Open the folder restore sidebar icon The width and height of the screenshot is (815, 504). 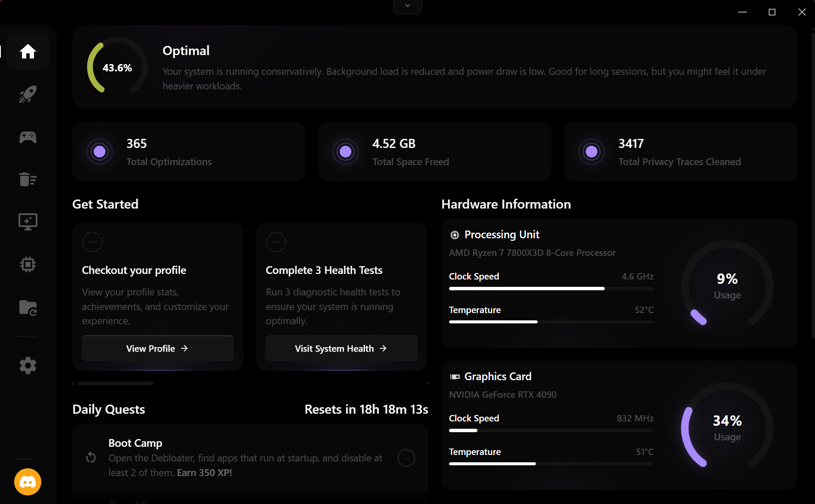[28, 307]
